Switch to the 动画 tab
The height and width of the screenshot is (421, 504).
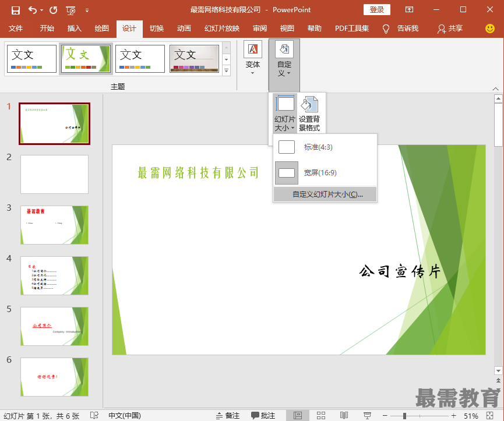(184, 29)
